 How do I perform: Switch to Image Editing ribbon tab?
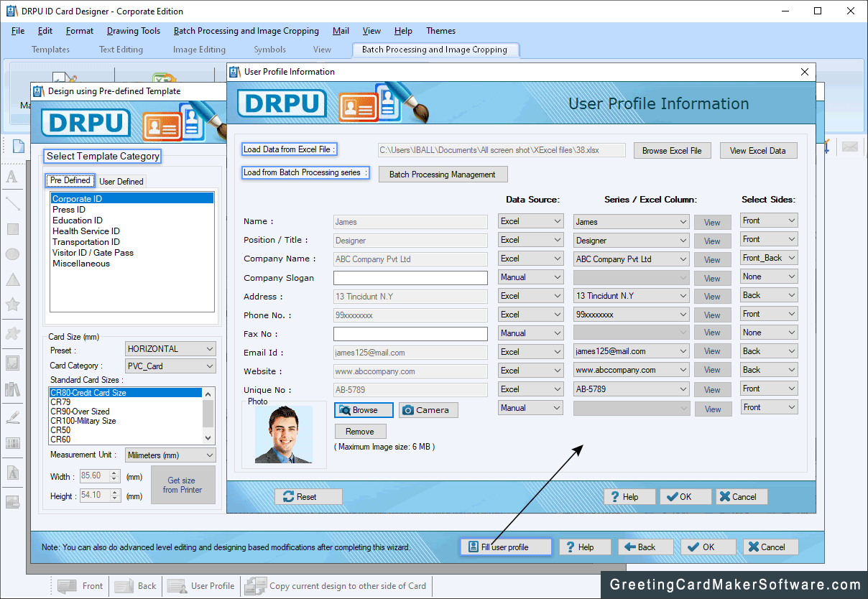[199, 50]
